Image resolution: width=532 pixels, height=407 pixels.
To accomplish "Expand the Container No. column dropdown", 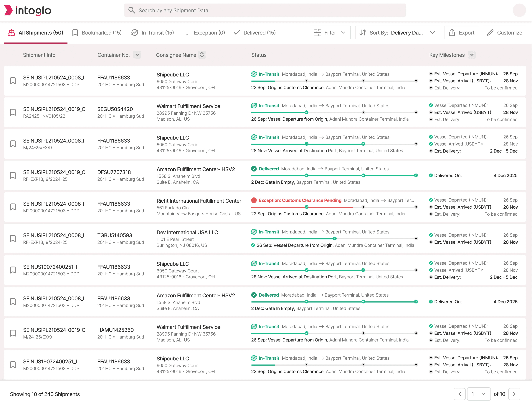I will pos(137,55).
